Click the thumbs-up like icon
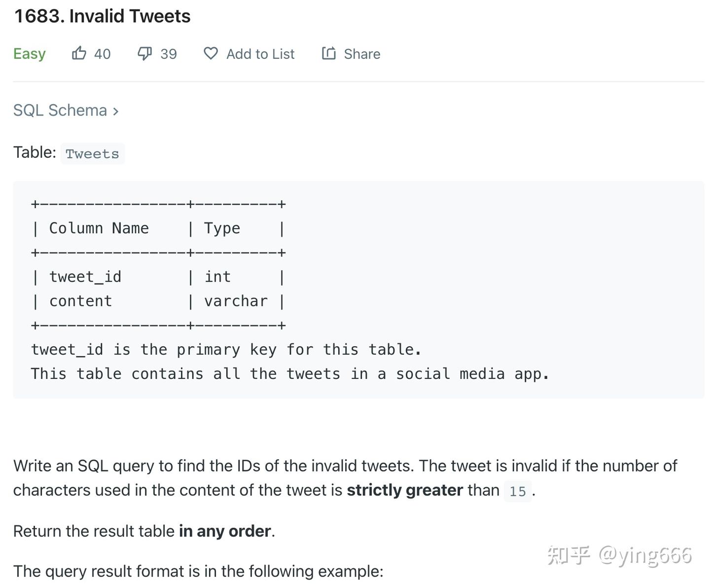710x588 pixels. tap(79, 53)
